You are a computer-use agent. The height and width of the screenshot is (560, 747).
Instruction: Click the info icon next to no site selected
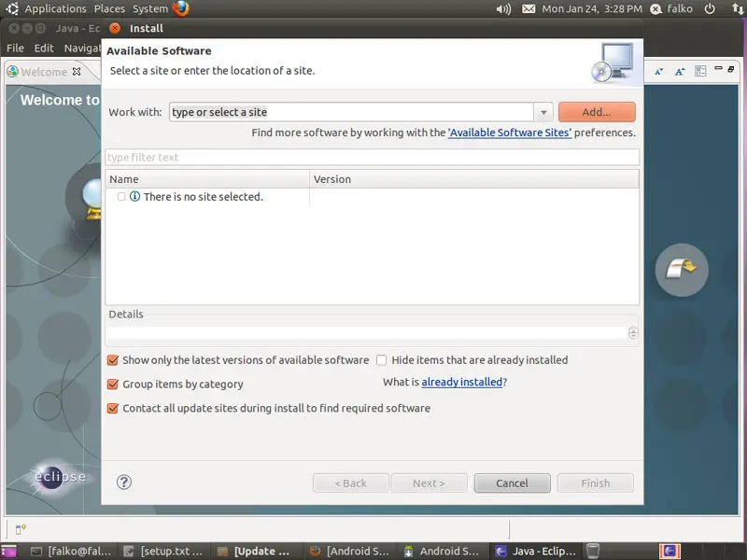pos(134,196)
